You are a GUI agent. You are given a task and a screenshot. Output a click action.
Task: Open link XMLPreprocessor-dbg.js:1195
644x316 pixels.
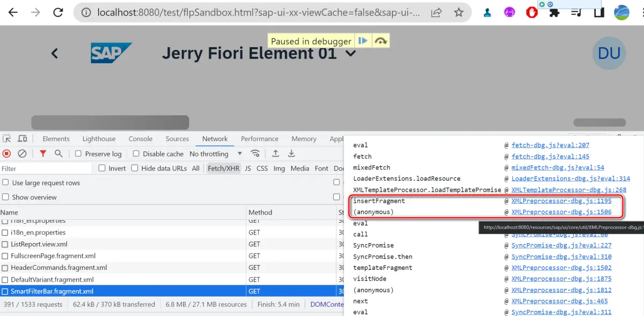pyautogui.click(x=561, y=201)
